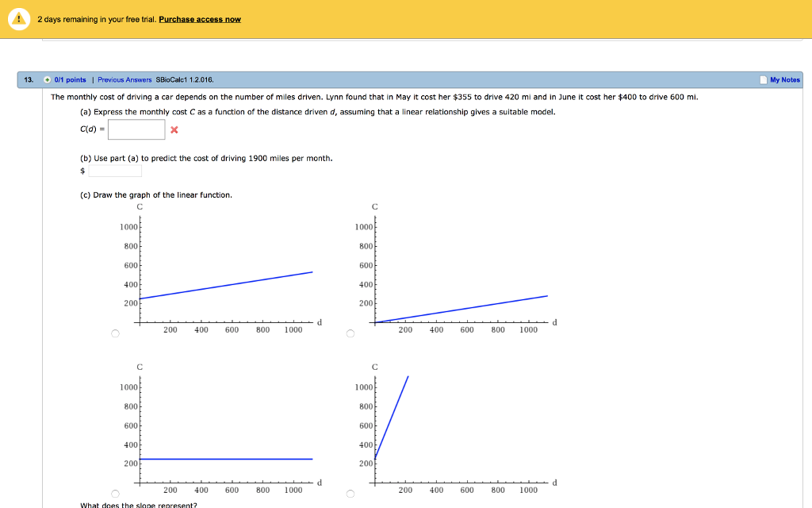Click the warning icon in the trial banner

click(x=19, y=19)
